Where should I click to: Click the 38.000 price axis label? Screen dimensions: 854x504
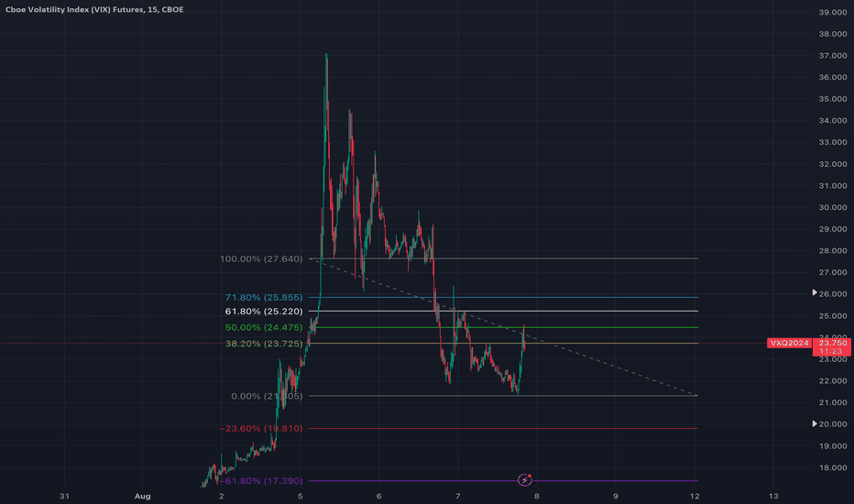(x=833, y=34)
